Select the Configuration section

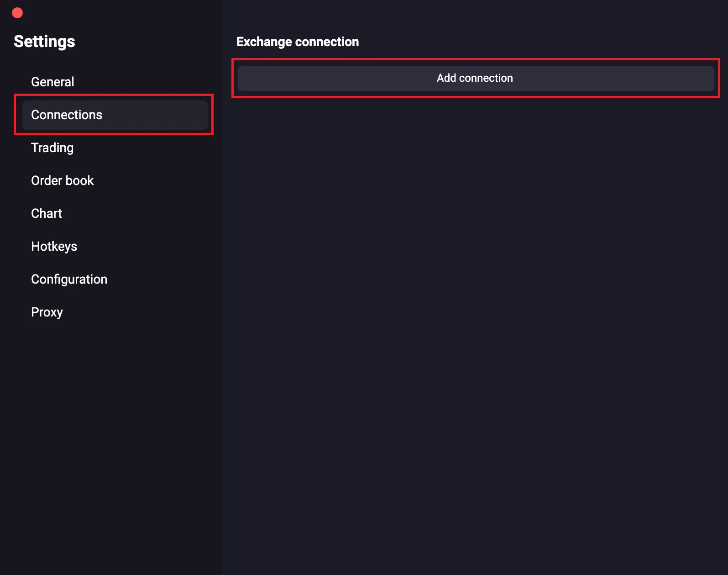pos(69,279)
